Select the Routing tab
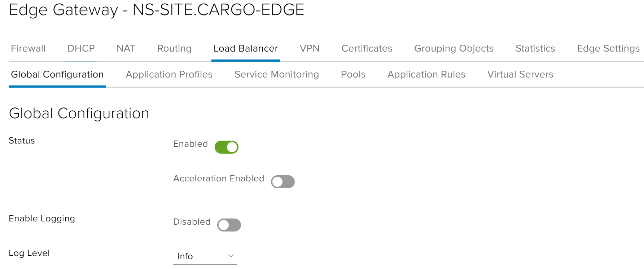The height and width of the screenshot is (269, 644). pyautogui.click(x=174, y=48)
